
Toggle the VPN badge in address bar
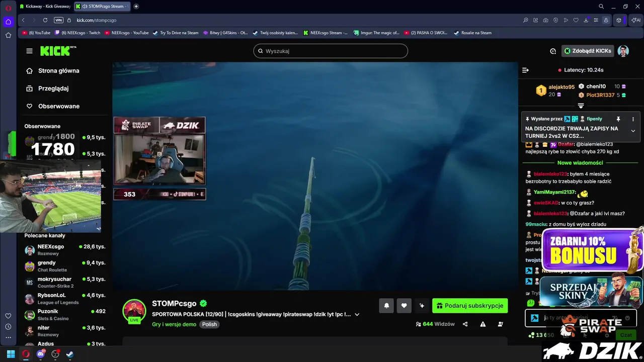click(x=59, y=20)
